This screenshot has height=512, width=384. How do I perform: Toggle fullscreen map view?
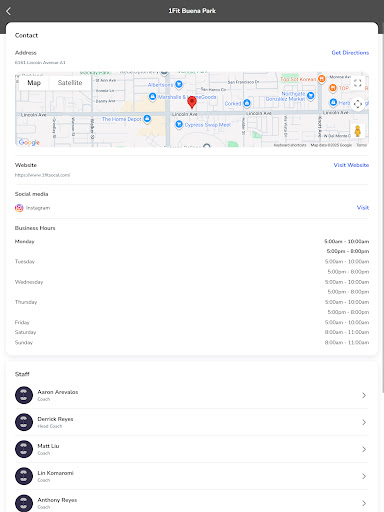358,83
